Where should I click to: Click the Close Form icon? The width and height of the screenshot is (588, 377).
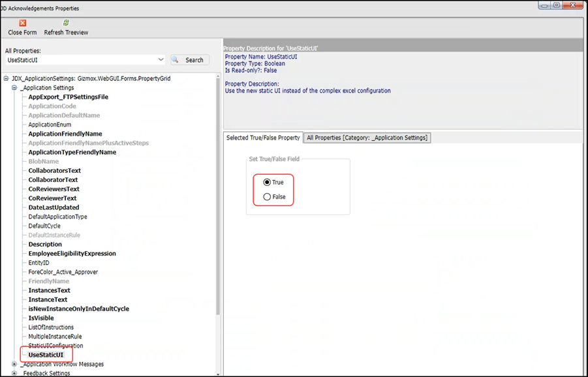[22, 23]
